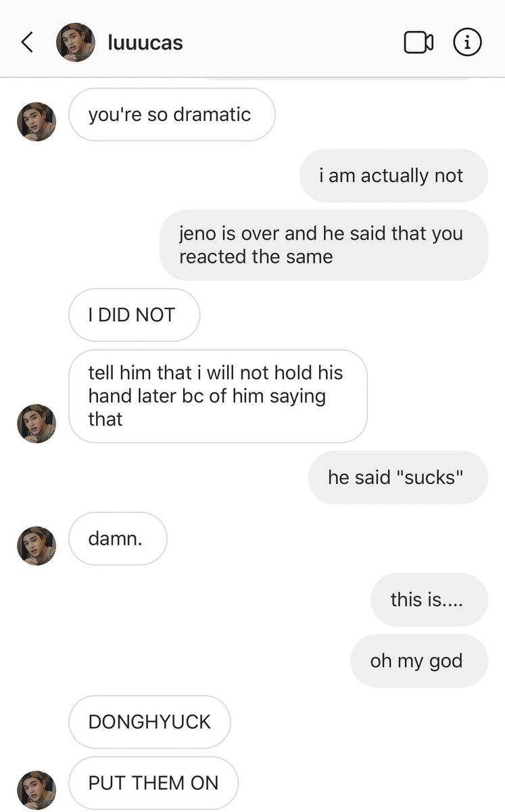
Task: Start a video call with luuucas
Action: pyautogui.click(x=418, y=43)
